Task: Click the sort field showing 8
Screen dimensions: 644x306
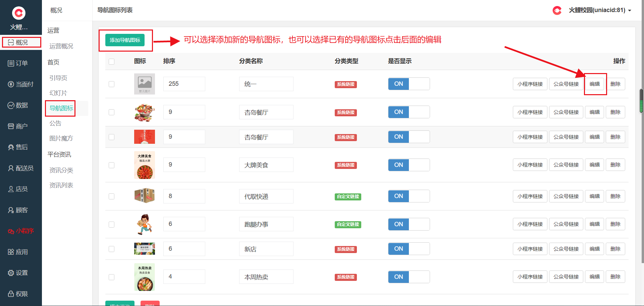Action: click(184, 196)
